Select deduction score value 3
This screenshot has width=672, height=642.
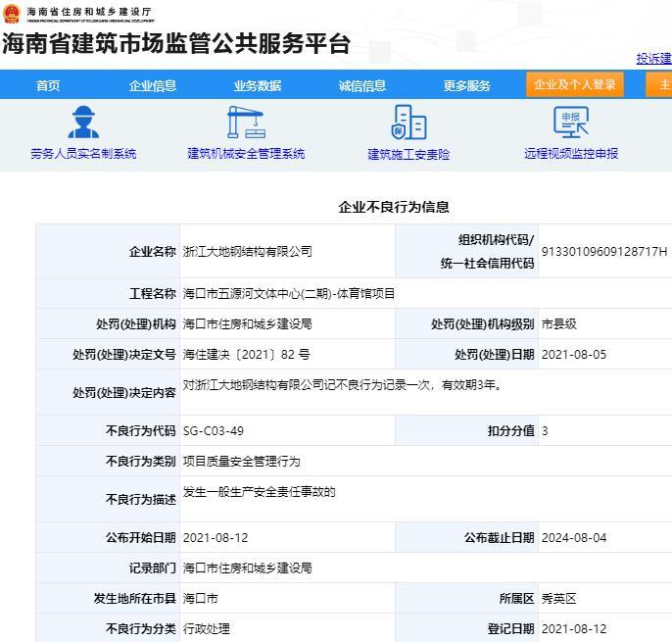(x=545, y=430)
